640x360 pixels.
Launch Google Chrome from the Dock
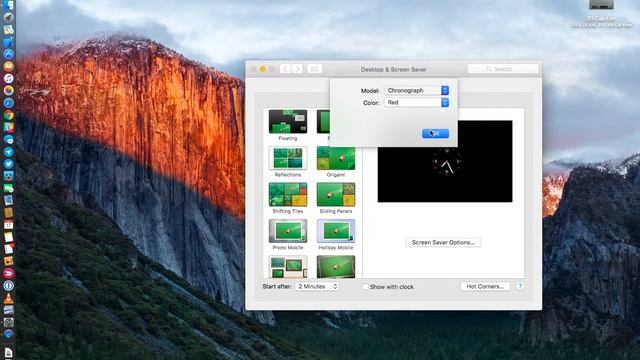point(9,115)
